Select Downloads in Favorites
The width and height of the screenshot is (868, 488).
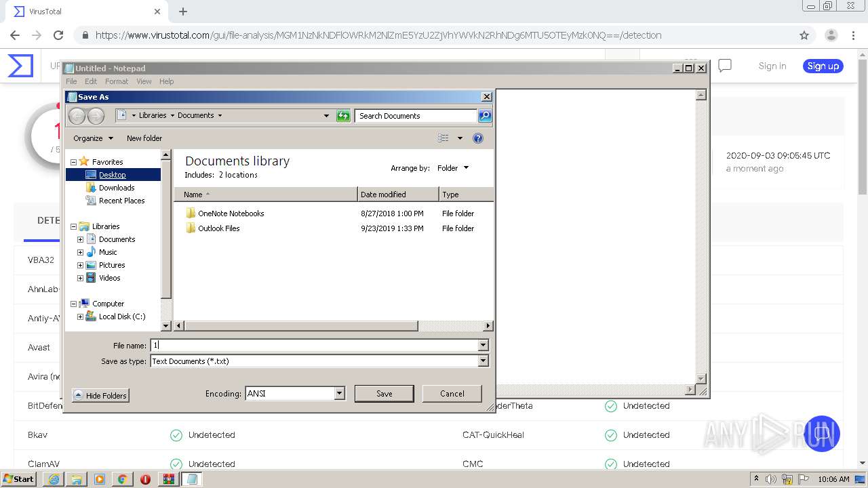coord(117,188)
